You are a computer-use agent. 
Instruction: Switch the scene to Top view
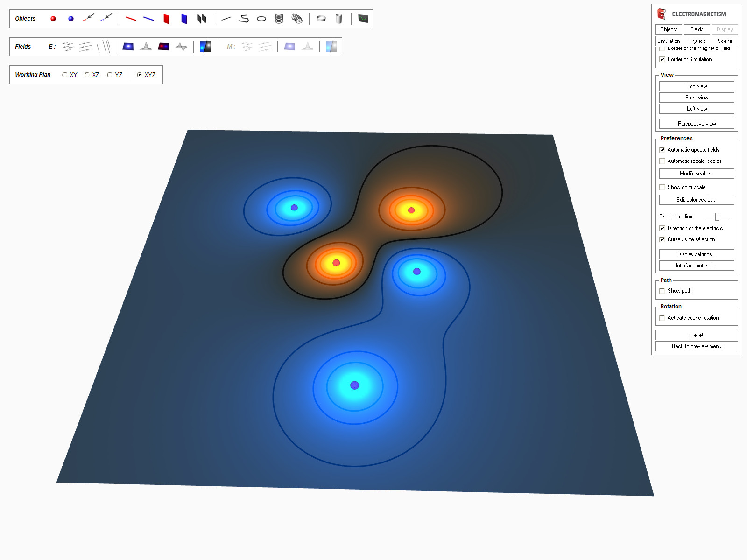[x=696, y=86]
